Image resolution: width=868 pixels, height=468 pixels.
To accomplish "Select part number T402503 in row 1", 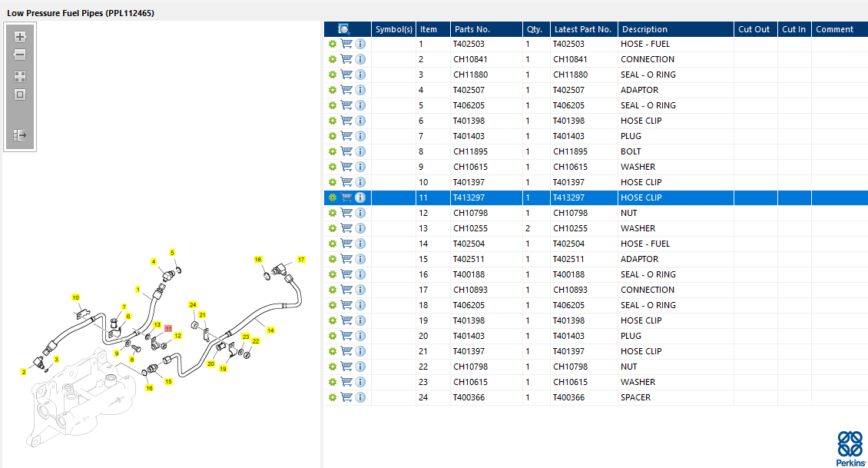I will click(469, 44).
